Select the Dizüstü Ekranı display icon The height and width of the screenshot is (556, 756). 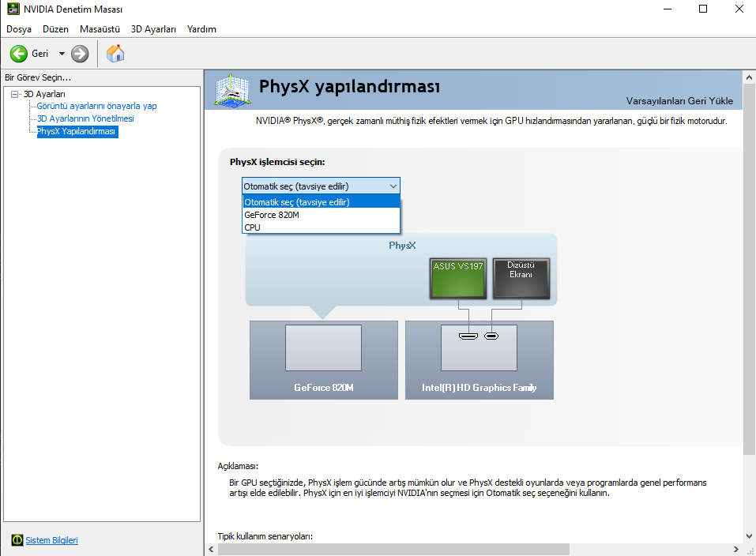point(521,279)
